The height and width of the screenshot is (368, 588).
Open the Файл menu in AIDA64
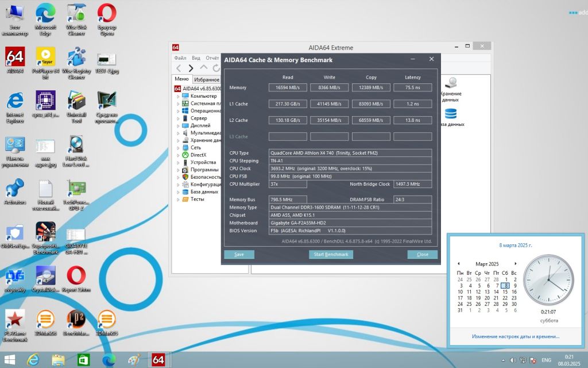tap(180, 58)
